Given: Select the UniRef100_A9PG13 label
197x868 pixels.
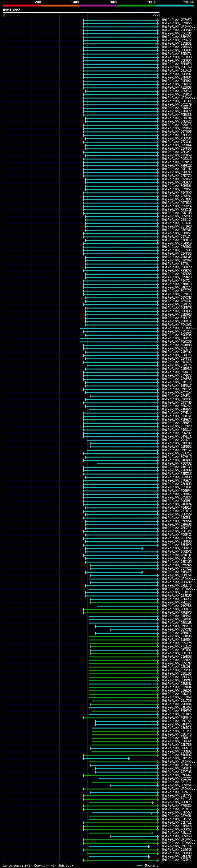Looking at the screenshot, I should coord(177,548).
